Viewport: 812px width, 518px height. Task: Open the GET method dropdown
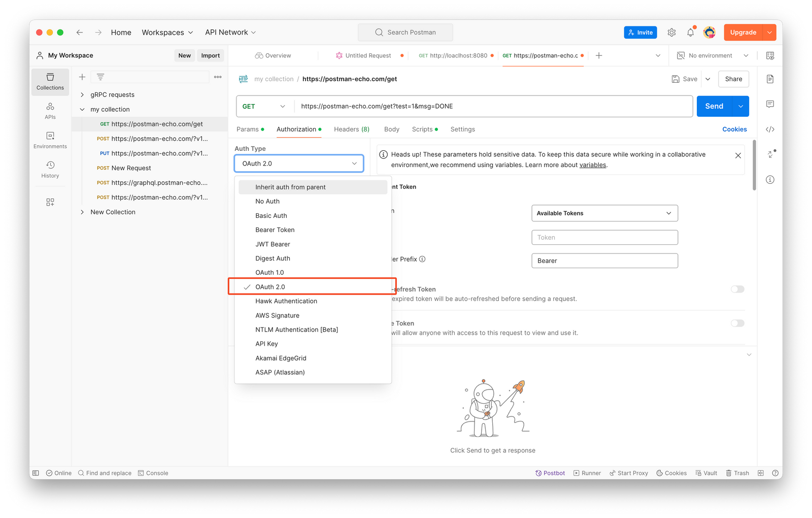pos(264,107)
